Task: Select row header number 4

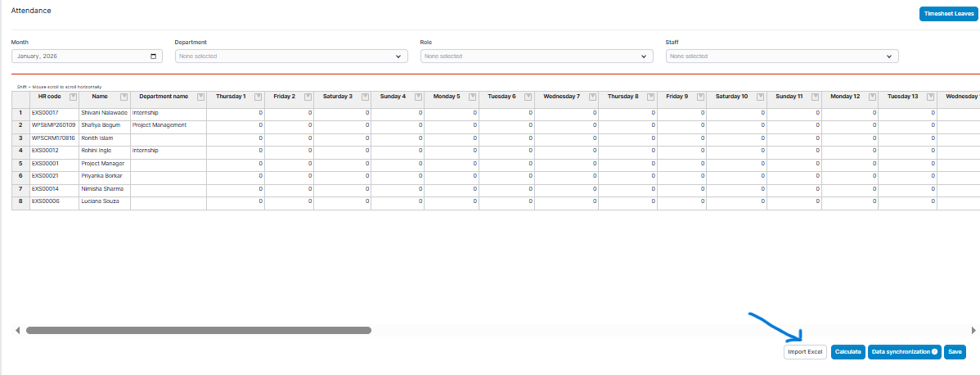Action: coord(20,151)
